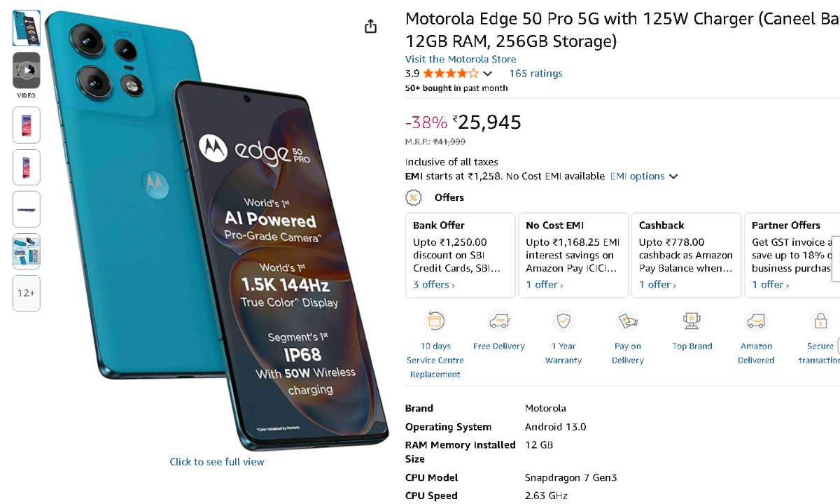This screenshot has height=504, width=840.
Task: Select the first phone image thumbnail
Action: coord(27,28)
